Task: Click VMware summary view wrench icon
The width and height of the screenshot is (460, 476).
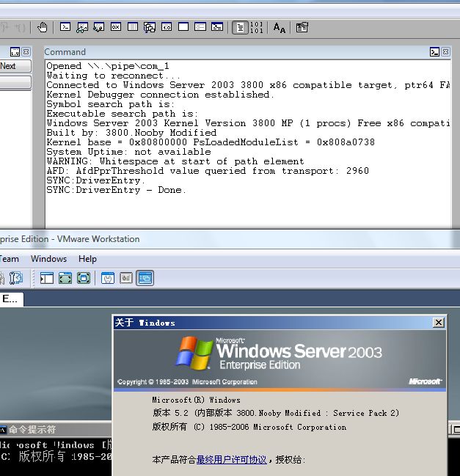Action: (108, 278)
